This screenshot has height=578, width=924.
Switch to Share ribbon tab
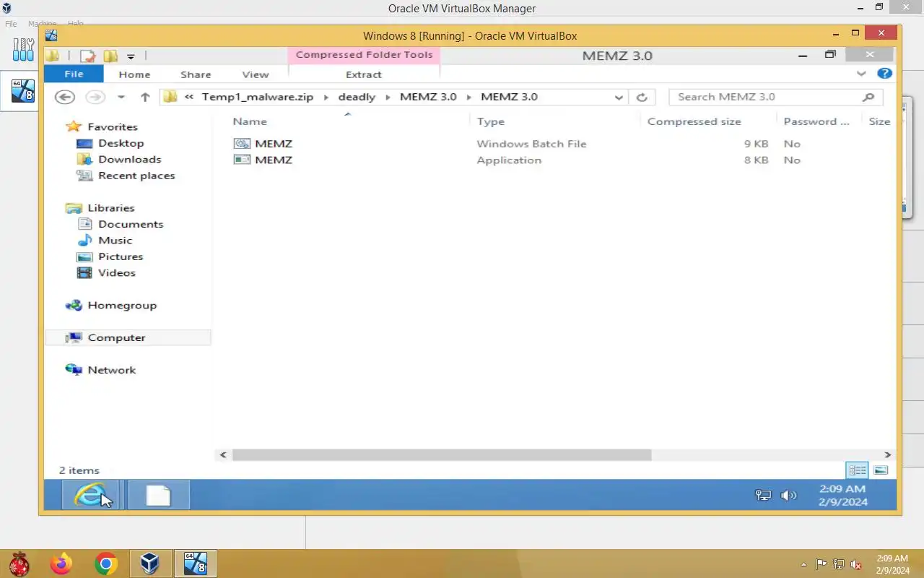(x=196, y=74)
